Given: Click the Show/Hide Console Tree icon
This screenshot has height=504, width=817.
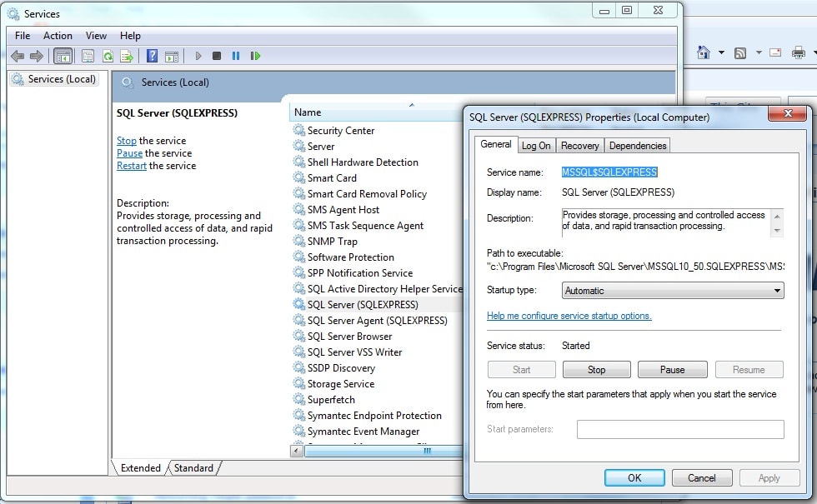Looking at the screenshot, I should (63, 56).
